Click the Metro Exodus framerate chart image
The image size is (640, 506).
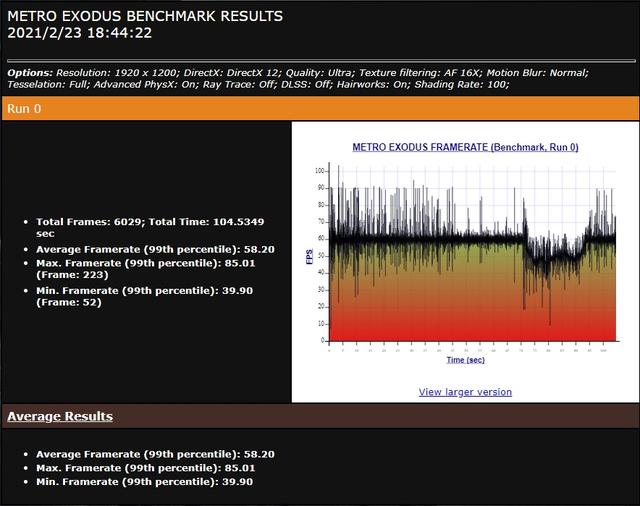[465, 255]
